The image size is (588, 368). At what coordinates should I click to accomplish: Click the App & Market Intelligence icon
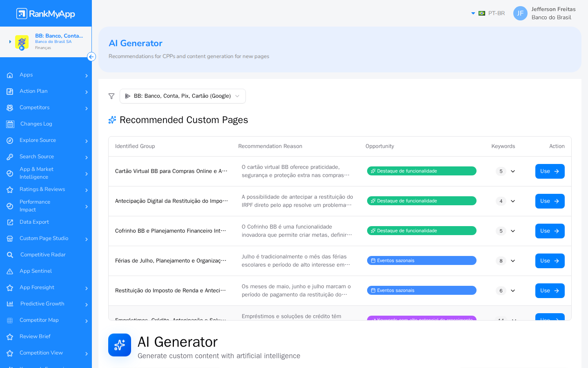tap(10, 173)
